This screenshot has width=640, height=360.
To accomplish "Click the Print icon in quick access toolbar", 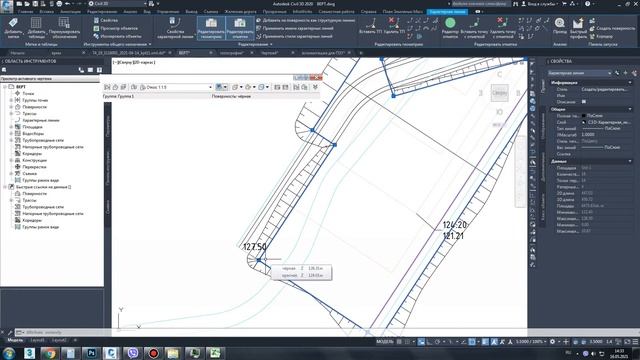I will click(x=59, y=4).
